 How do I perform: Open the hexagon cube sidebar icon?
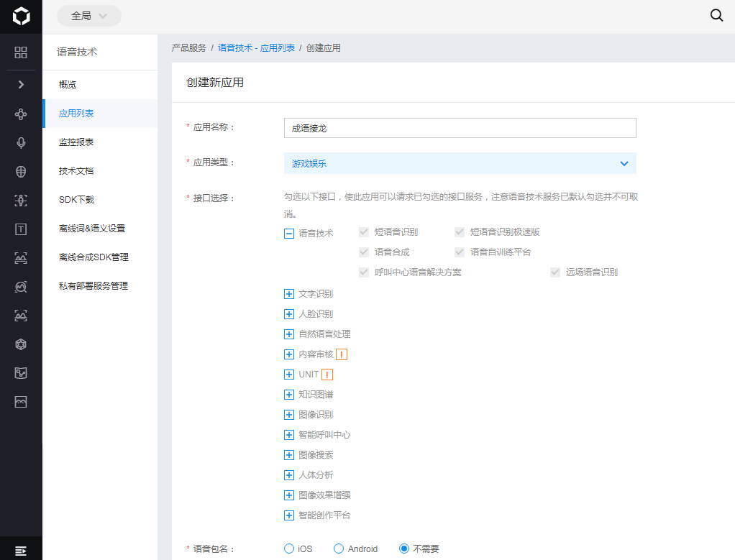pyautogui.click(x=21, y=344)
